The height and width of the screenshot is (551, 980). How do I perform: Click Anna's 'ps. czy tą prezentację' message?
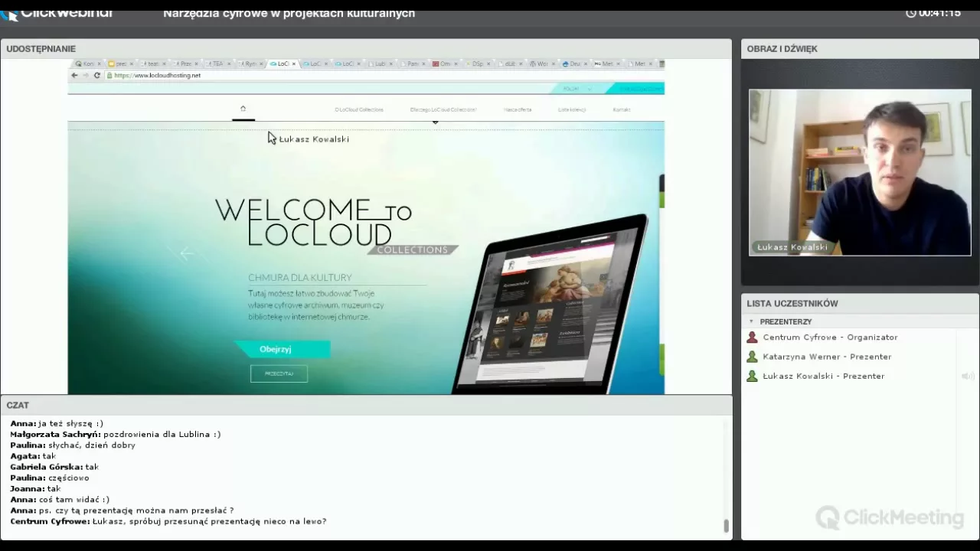pyautogui.click(x=122, y=510)
